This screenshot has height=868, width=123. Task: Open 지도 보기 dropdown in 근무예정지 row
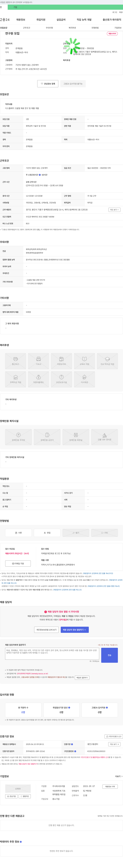tap(114, 210)
